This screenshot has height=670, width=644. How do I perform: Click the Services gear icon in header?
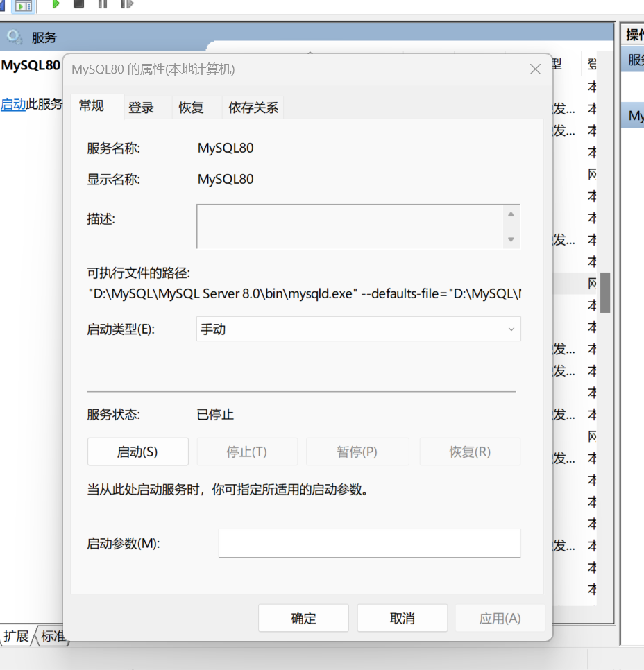click(x=14, y=37)
